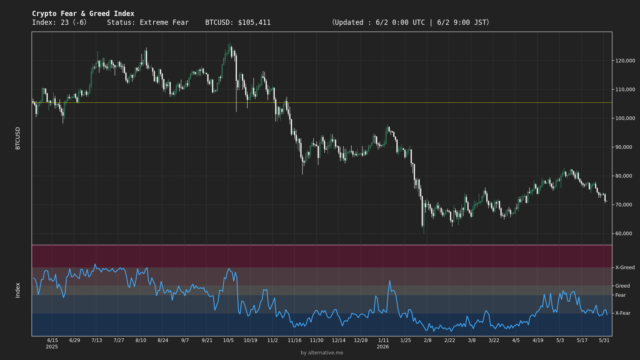Click the 'by alternative.me' credit text

[322, 353]
